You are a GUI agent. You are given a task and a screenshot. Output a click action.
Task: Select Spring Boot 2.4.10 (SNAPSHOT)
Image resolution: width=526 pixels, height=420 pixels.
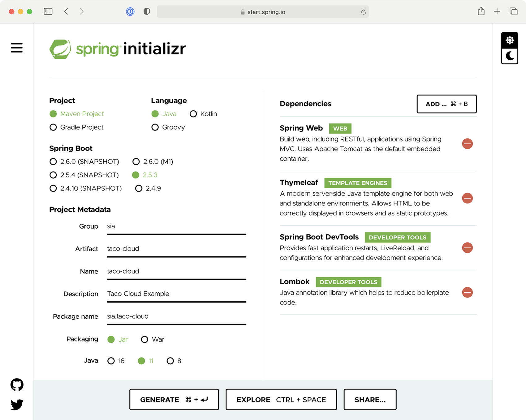click(x=86, y=188)
